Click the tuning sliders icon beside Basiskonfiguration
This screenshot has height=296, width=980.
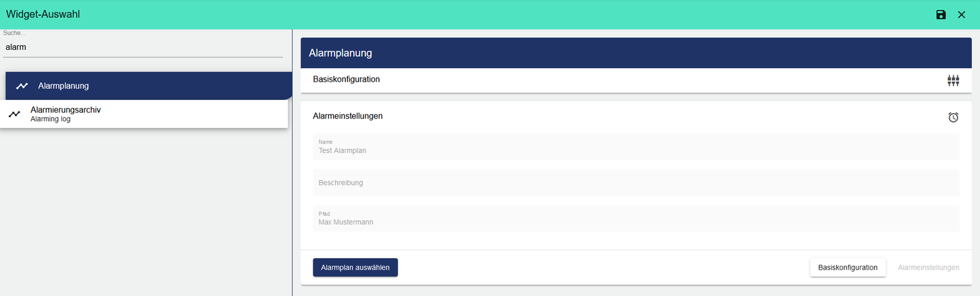[953, 81]
